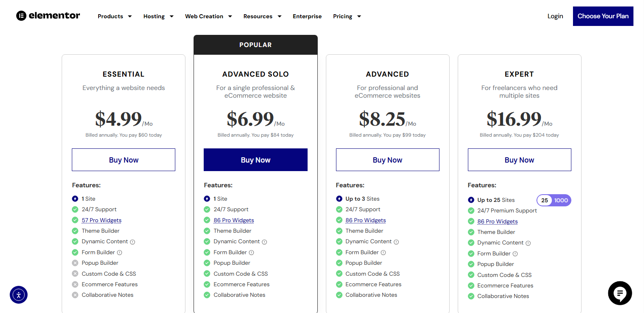Click info icon beside Advanced Solo Dynamic Content
Screen dimensions: 644x313
click(264, 242)
